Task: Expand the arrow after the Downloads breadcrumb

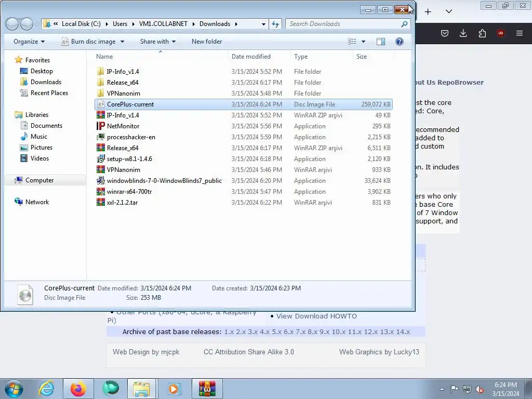Action: 236,24
